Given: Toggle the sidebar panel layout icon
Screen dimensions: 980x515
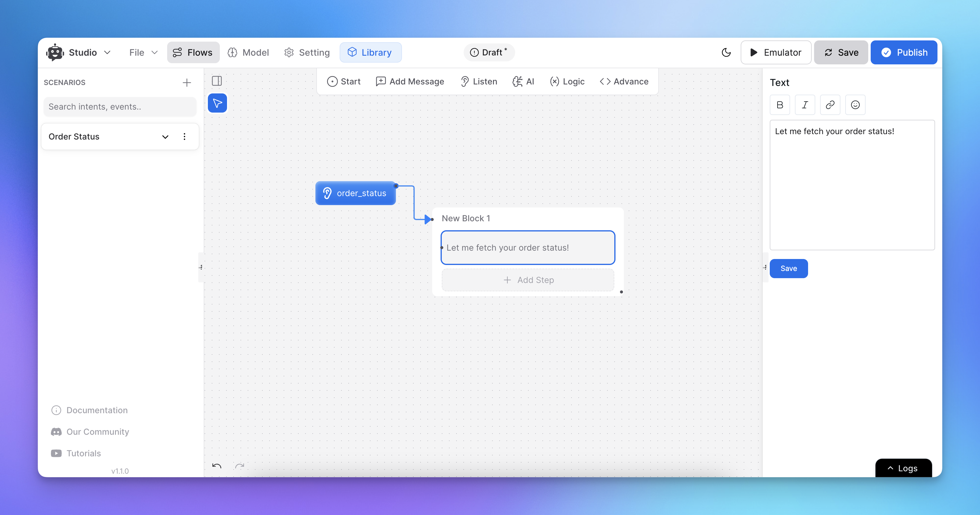Looking at the screenshot, I should pos(217,81).
